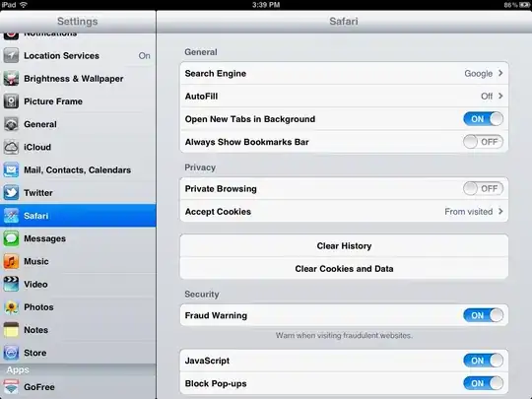Tap the Security section heading
The width and height of the screenshot is (532, 399).
click(x=202, y=294)
